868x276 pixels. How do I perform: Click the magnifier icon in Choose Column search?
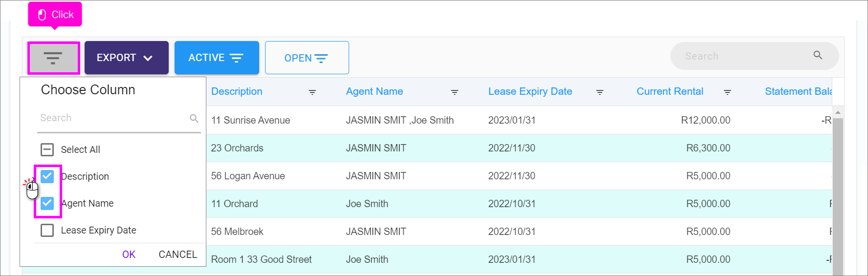pos(194,118)
